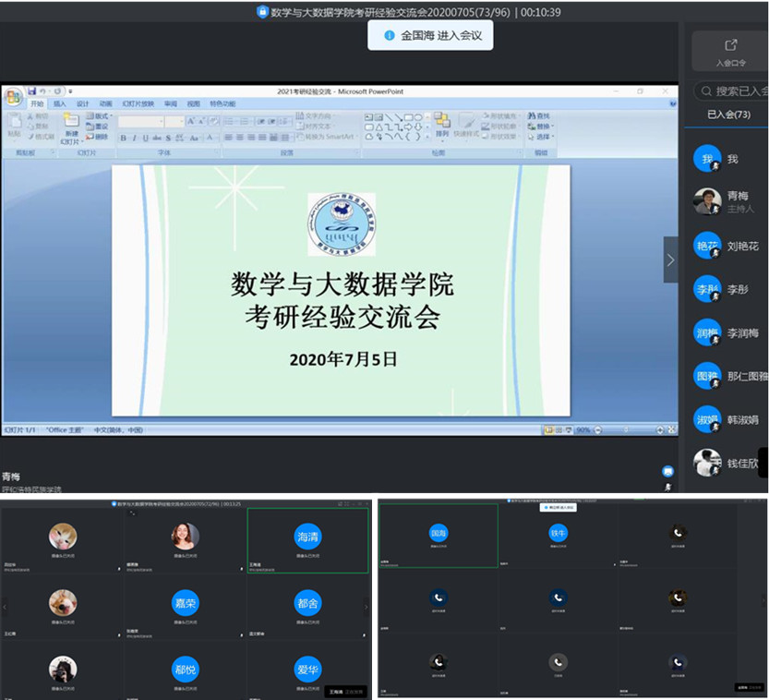
Task: Toggle Underline formatting in the ribbon
Action: (145, 138)
